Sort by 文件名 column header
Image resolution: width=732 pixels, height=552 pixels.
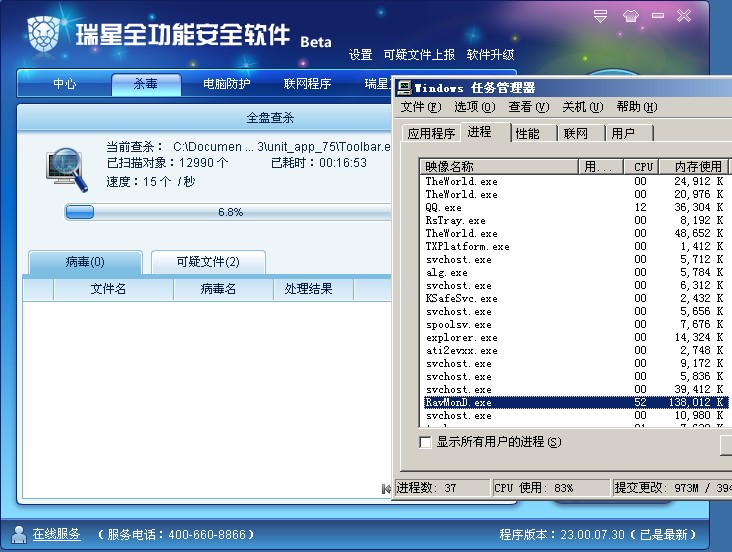113,289
